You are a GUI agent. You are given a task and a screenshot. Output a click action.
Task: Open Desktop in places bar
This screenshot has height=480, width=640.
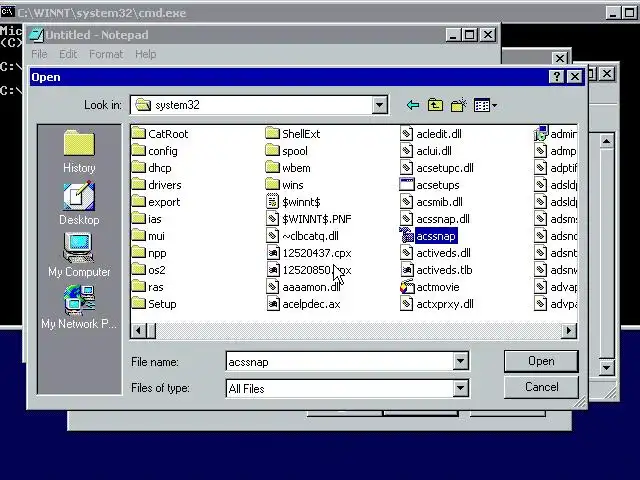pyautogui.click(x=79, y=203)
